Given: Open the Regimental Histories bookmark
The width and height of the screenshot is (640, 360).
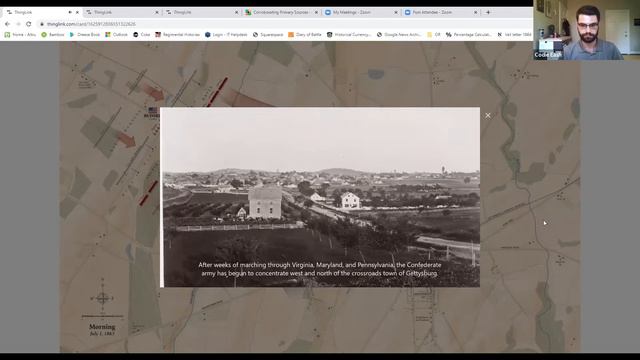Looking at the screenshot, I should (178, 35).
